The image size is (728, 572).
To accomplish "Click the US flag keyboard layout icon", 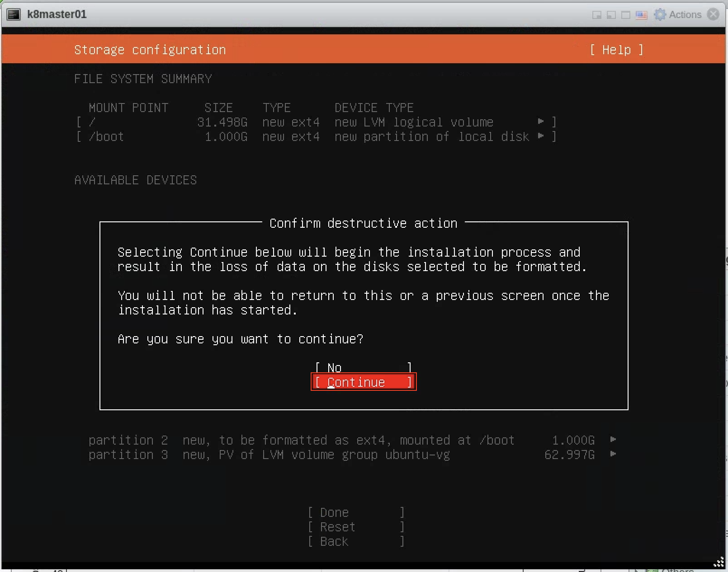I will click(x=641, y=15).
